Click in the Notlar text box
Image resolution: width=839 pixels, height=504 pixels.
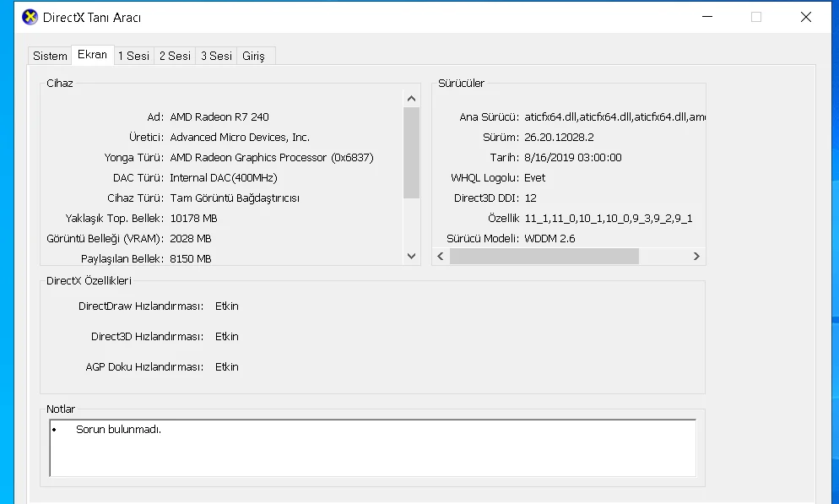(373, 447)
